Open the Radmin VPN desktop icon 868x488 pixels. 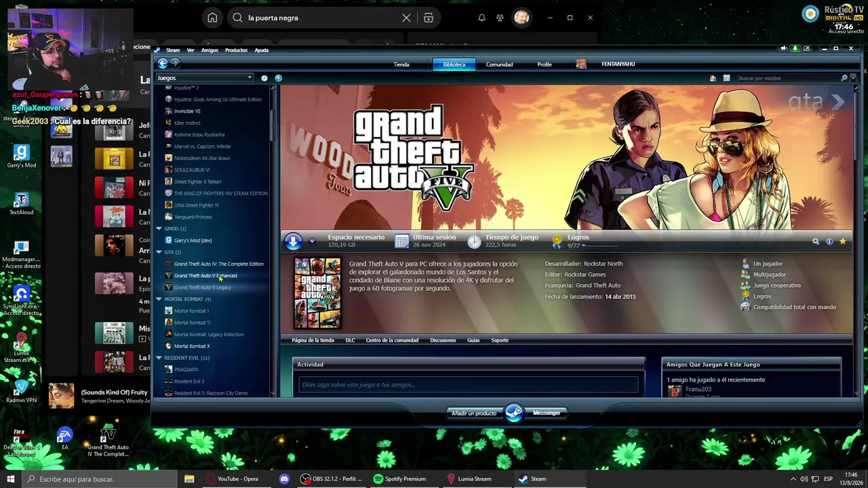tap(21, 392)
